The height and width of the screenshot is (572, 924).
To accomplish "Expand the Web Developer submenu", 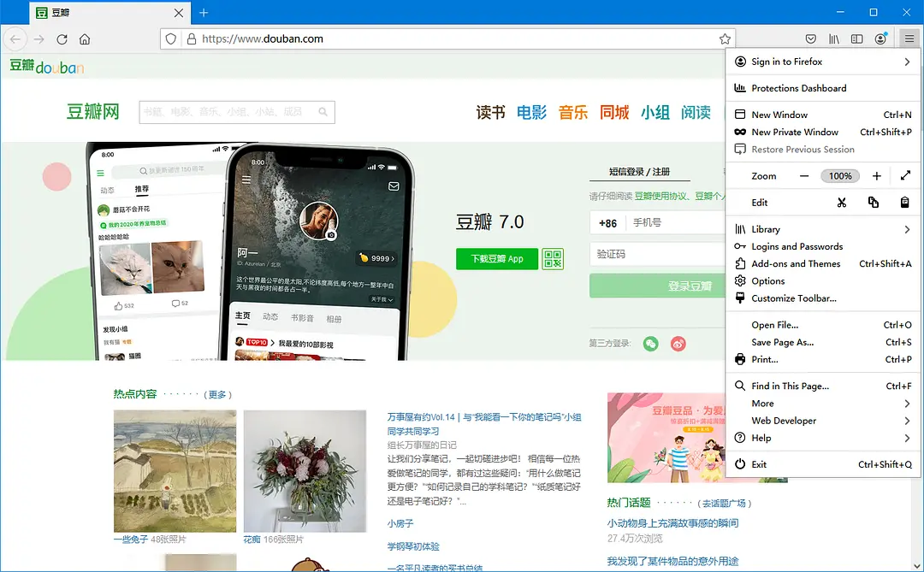I will (x=822, y=421).
